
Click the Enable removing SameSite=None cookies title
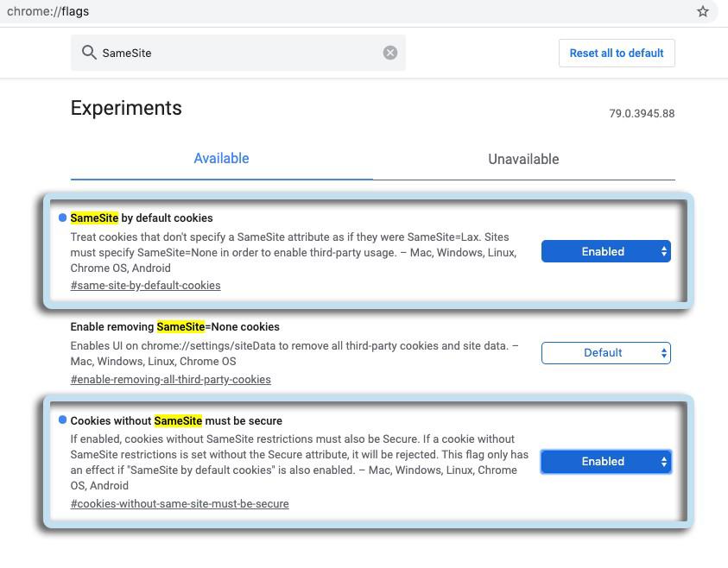[174, 327]
